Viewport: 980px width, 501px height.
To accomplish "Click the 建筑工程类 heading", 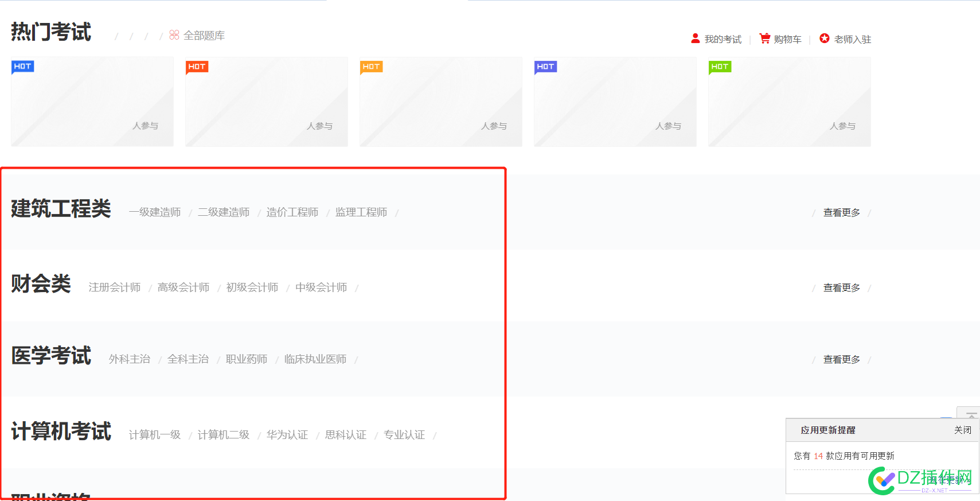I will (61, 209).
